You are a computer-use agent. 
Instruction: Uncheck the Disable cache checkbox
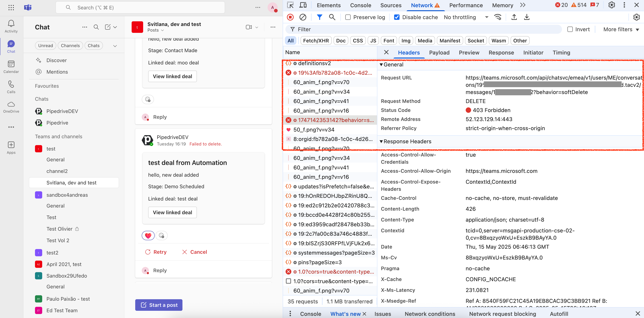(397, 17)
